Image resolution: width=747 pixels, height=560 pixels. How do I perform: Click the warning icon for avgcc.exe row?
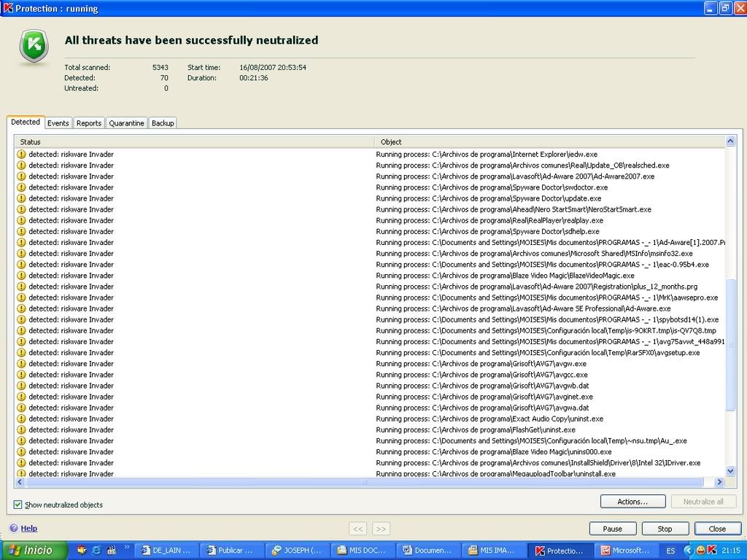point(21,375)
